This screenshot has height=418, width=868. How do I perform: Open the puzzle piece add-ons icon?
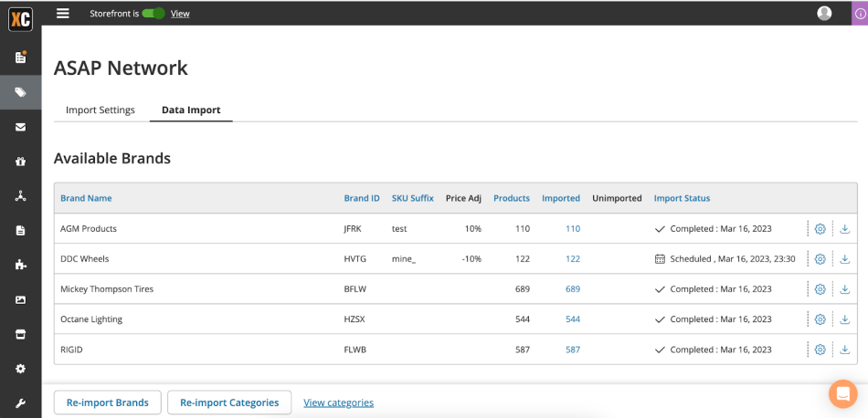tap(20, 265)
